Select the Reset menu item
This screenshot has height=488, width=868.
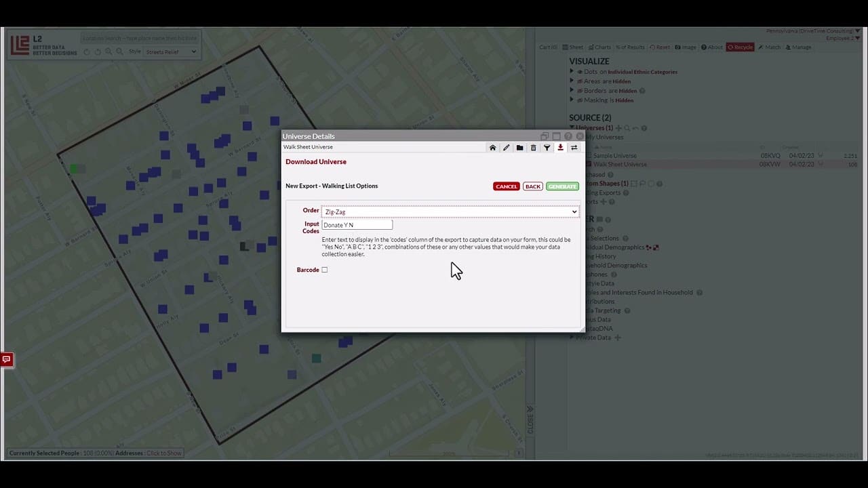[660, 47]
